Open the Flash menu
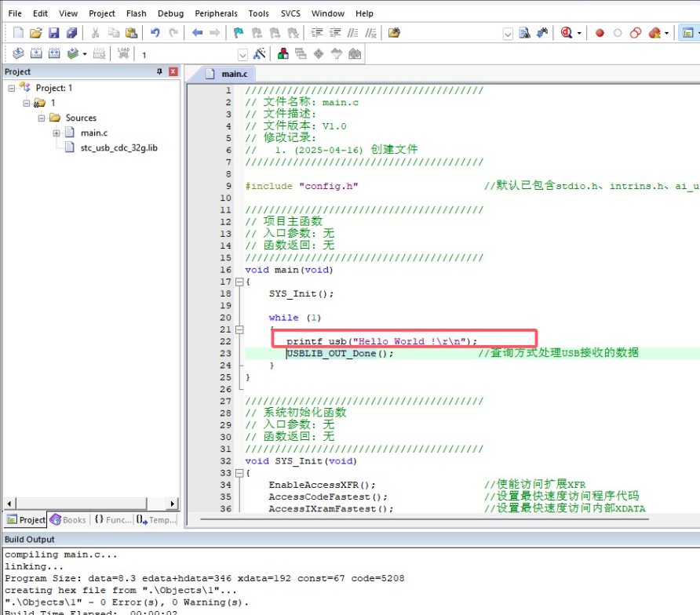 137,13
